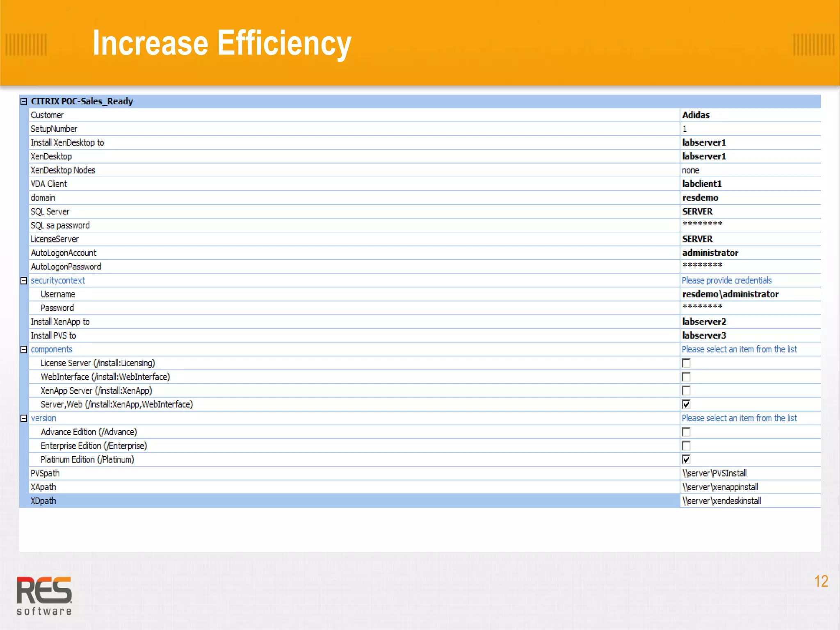Image resolution: width=840 pixels, height=630 pixels.
Task: Check WebInterface (/install:WebInterface) checkbox
Action: [x=686, y=377]
